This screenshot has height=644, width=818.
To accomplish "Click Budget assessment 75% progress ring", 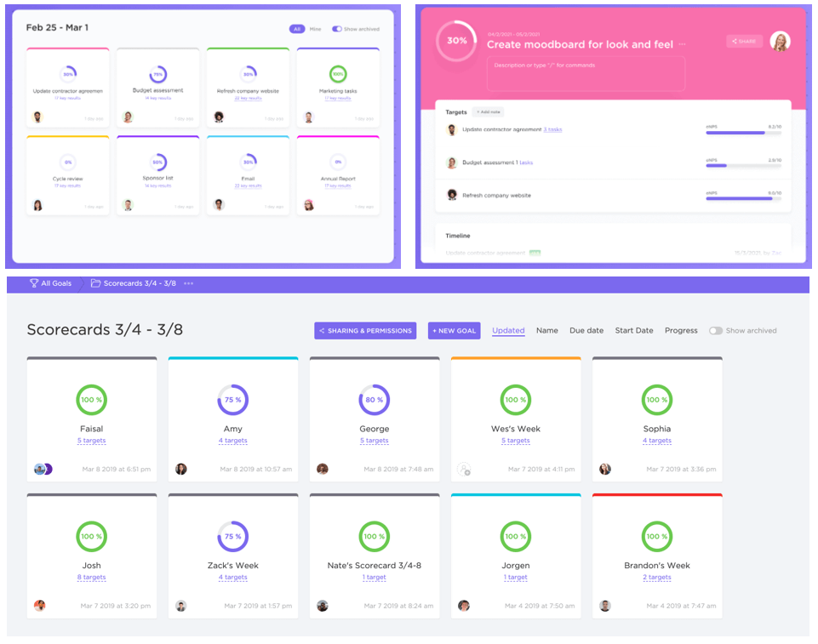I will [158, 74].
